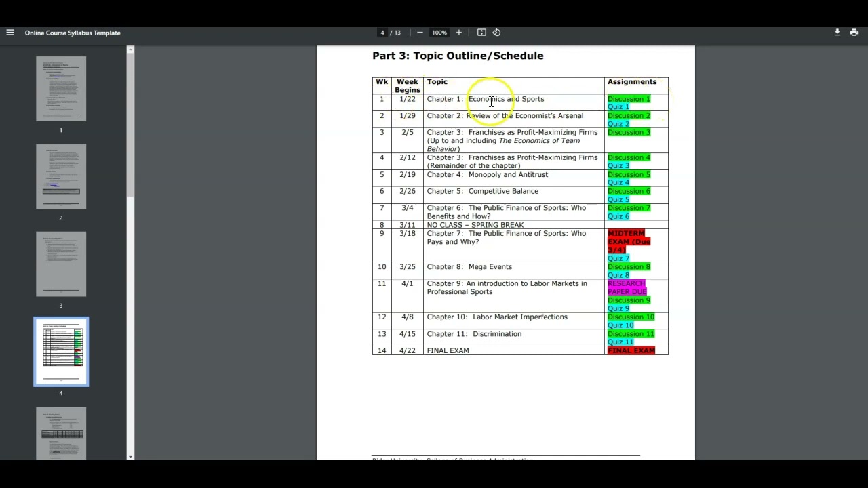Click Chapter 8: Mega Events
The height and width of the screenshot is (488, 868).
(469, 267)
